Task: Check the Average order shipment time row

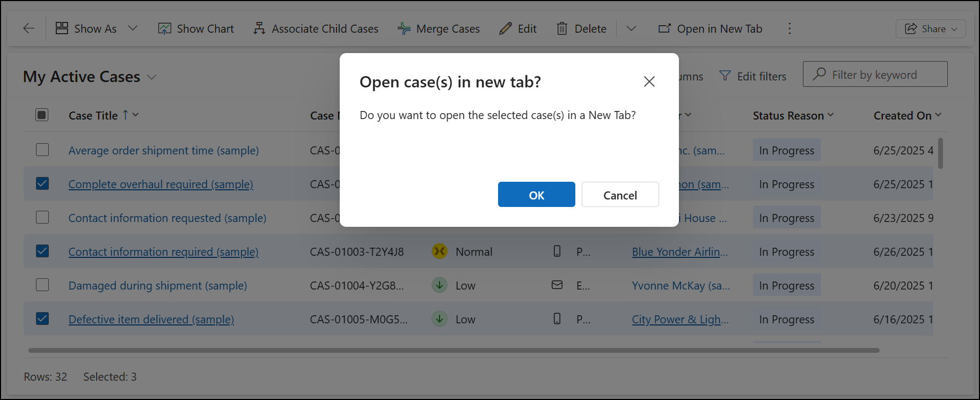Action: tap(42, 150)
